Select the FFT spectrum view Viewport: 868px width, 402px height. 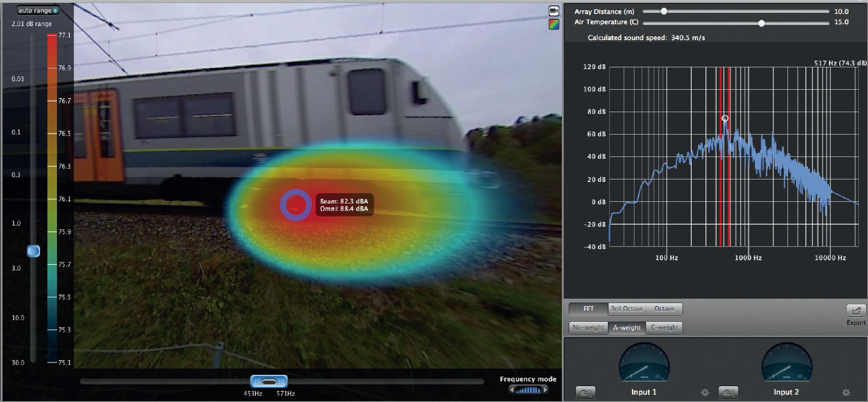point(588,309)
